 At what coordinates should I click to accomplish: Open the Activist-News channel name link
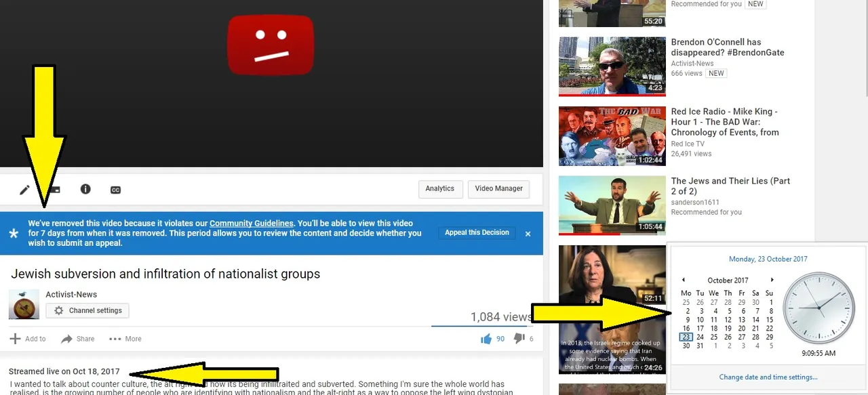(71, 295)
